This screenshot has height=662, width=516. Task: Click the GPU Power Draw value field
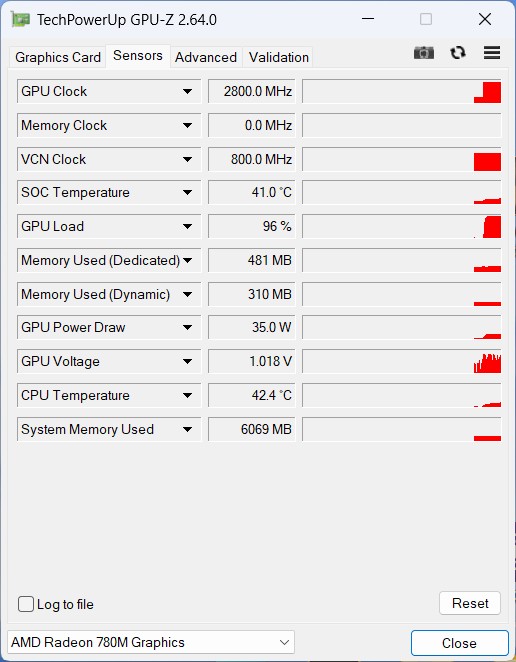click(x=252, y=327)
